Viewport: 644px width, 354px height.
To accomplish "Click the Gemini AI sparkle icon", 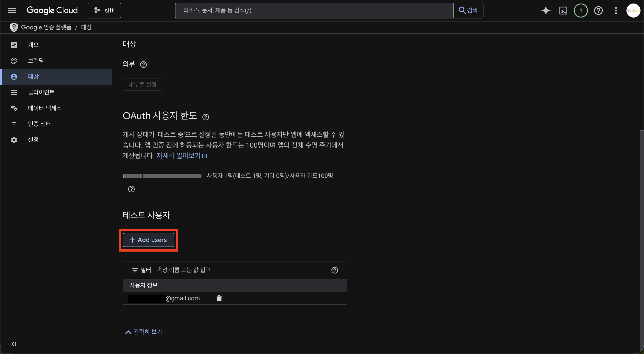I will click(545, 11).
